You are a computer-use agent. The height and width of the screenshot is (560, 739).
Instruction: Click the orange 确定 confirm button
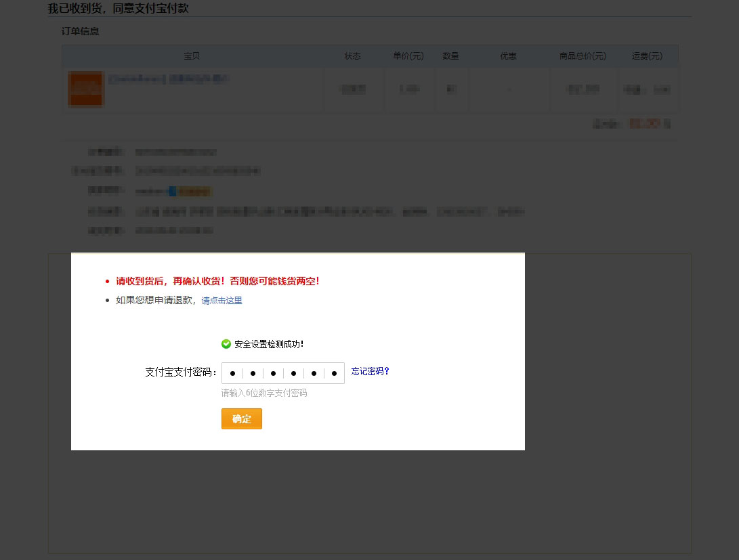(x=241, y=418)
